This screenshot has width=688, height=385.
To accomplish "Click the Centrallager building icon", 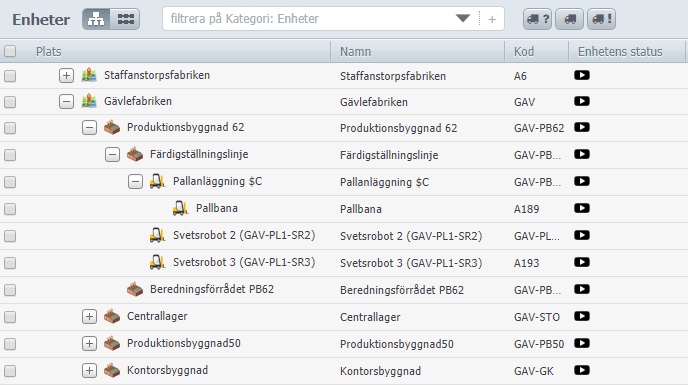I will [x=112, y=316].
